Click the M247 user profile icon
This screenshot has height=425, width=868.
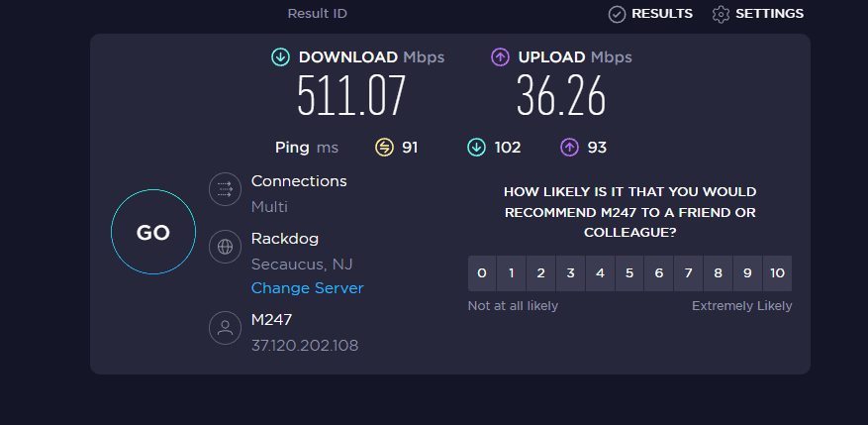[225, 328]
